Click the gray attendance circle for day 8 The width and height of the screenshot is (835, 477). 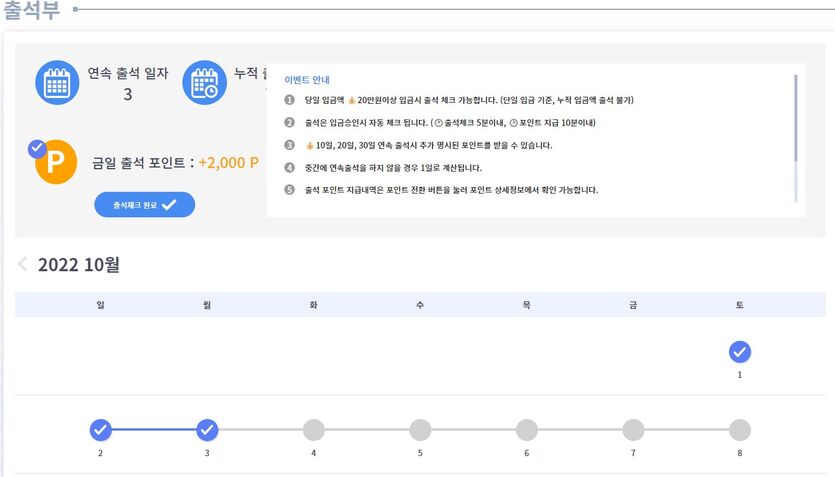[x=740, y=430]
